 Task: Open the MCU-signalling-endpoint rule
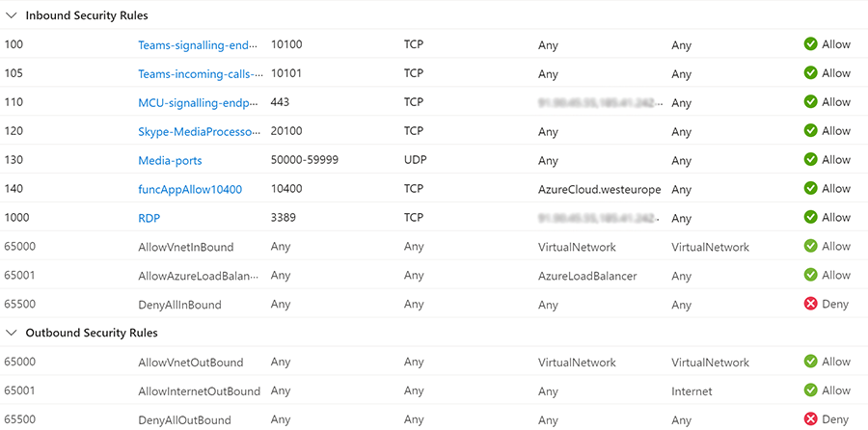click(x=198, y=103)
